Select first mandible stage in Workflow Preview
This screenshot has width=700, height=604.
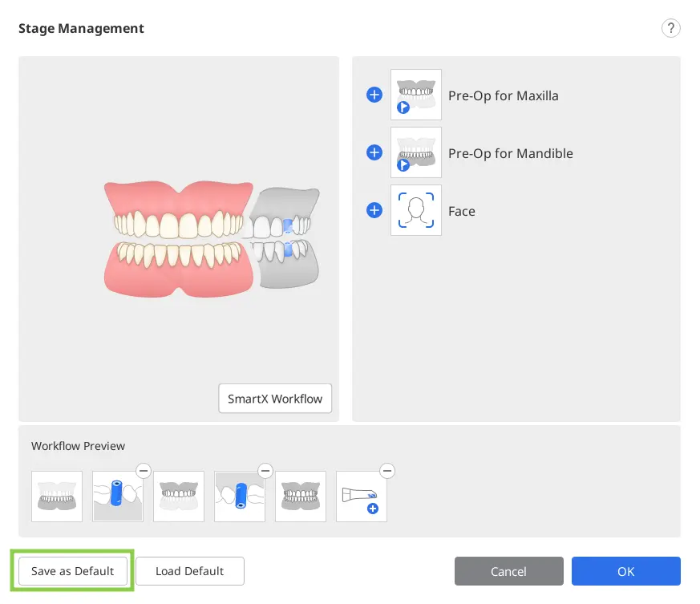(57, 497)
